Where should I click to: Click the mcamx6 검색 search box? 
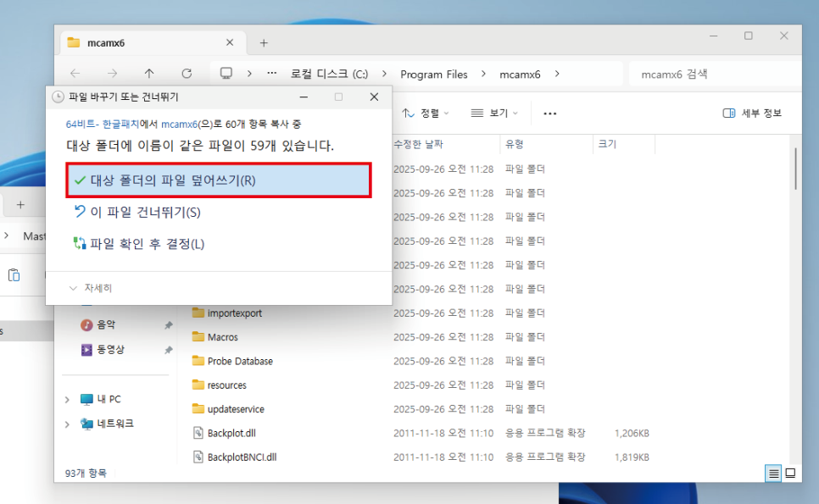[716, 74]
